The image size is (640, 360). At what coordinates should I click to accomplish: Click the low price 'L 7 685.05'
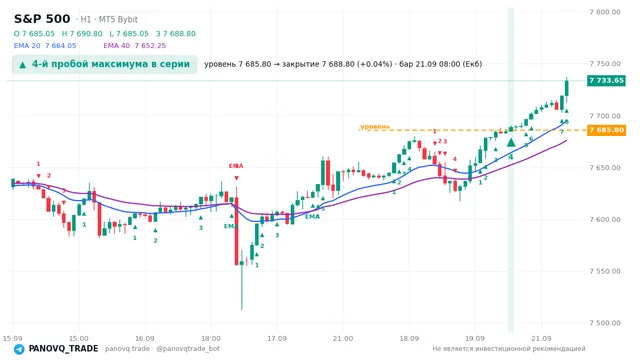coord(129,33)
